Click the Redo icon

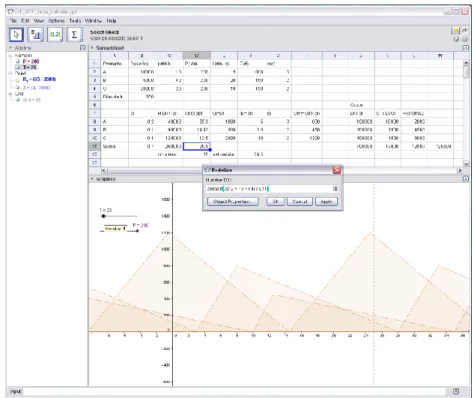point(465,30)
